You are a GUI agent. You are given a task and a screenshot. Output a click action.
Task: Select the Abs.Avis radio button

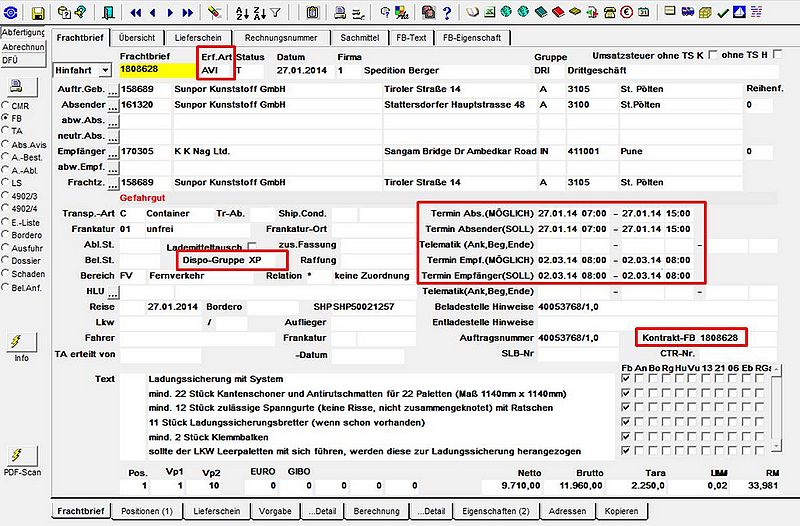[x=5, y=144]
